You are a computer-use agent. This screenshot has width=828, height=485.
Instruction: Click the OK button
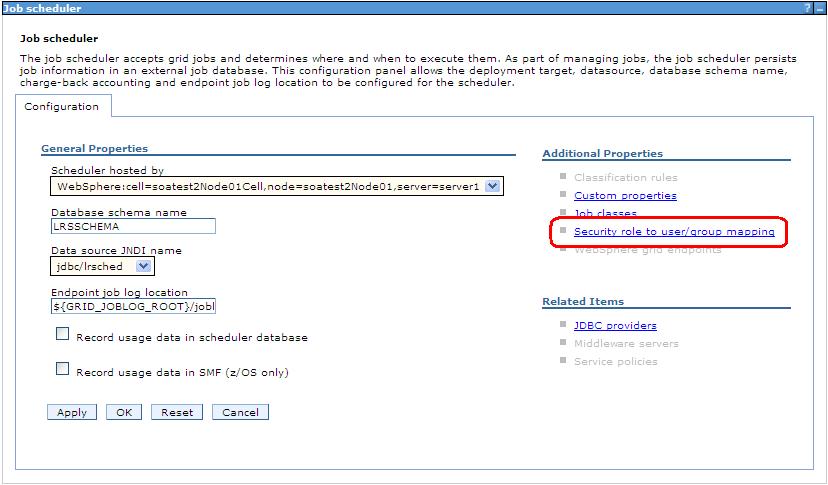point(123,412)
